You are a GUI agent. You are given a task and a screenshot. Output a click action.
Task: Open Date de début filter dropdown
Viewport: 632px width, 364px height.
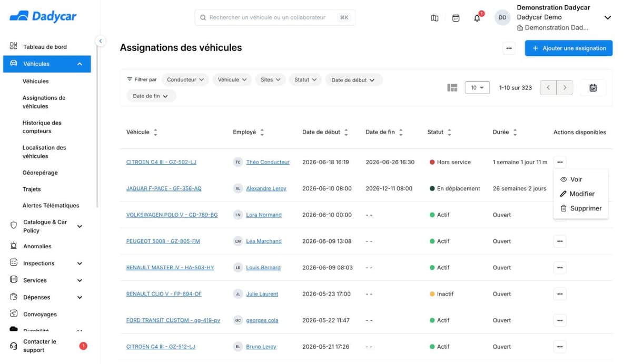353,80
